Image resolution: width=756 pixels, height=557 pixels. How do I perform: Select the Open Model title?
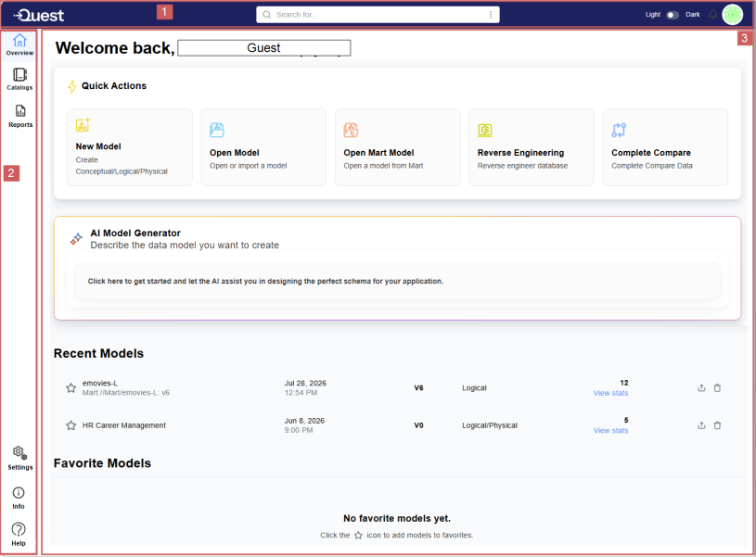tap(235, 153)
